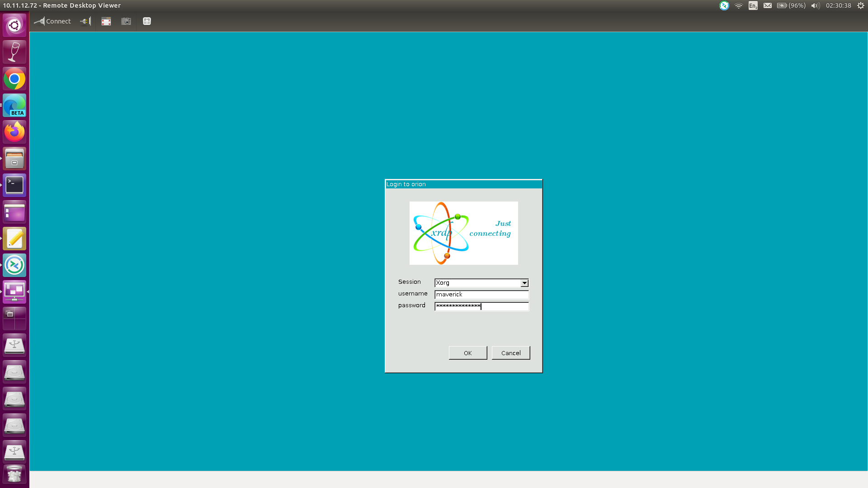The height and width of the screenshot is (488, 868).
Task: Open the system gear menu in the panel
Action: pos(861,5)
